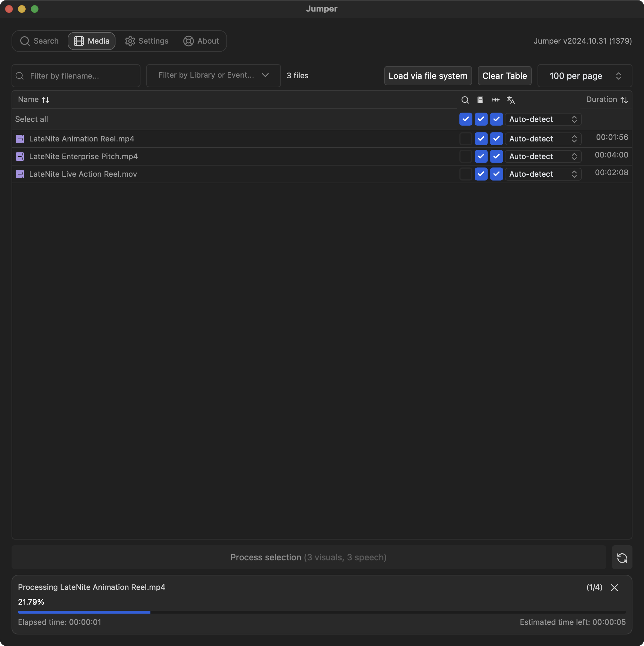The width and height of the screenshot is (644, 646).
Task: Switch to the Search tab
Action: tap(39, 41)
